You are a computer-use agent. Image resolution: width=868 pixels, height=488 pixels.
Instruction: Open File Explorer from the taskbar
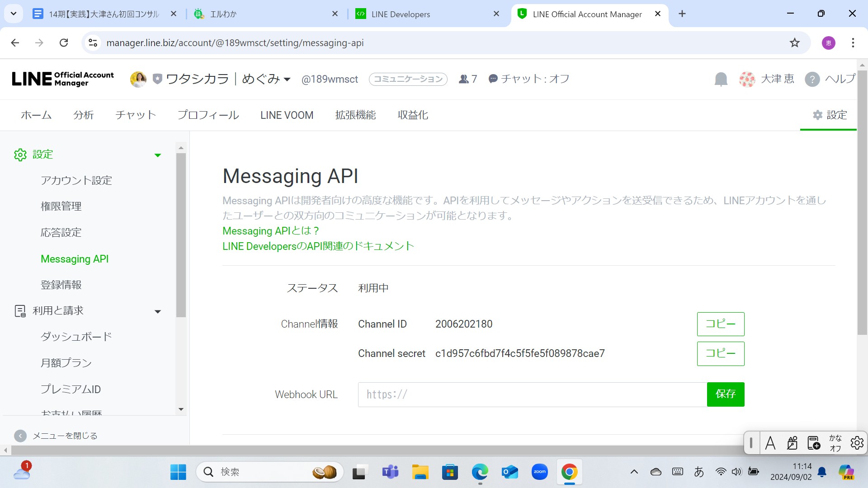(x=420, y=472)
